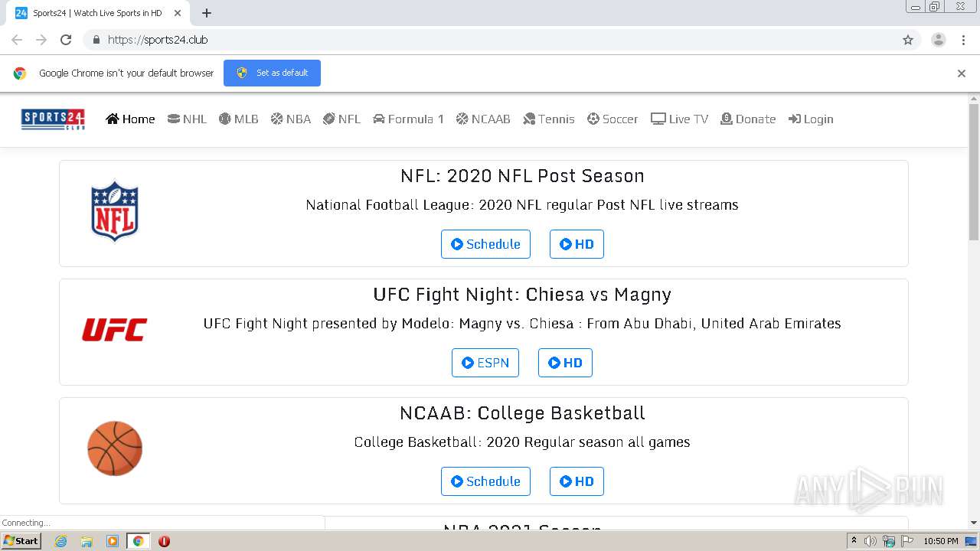This screenshot has height=551, width=980.
Task: Go to the NHL section
Action: click(187, 119)
